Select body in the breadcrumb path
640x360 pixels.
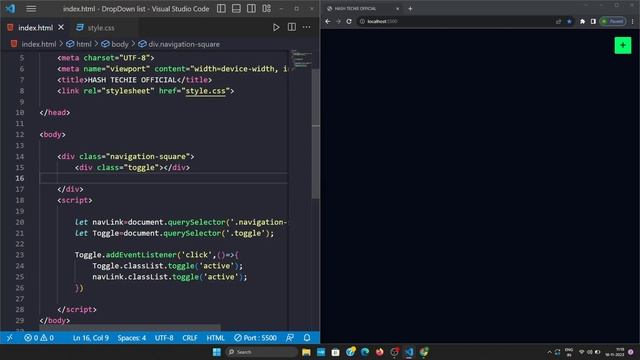point(120,44)
